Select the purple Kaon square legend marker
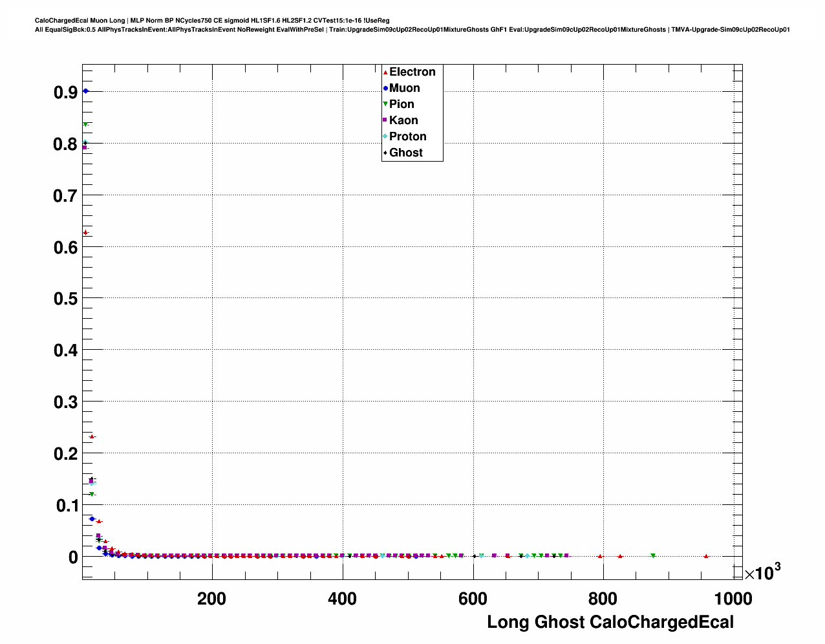The height and width of the screenshot is (644, 825). click(385, 120)
